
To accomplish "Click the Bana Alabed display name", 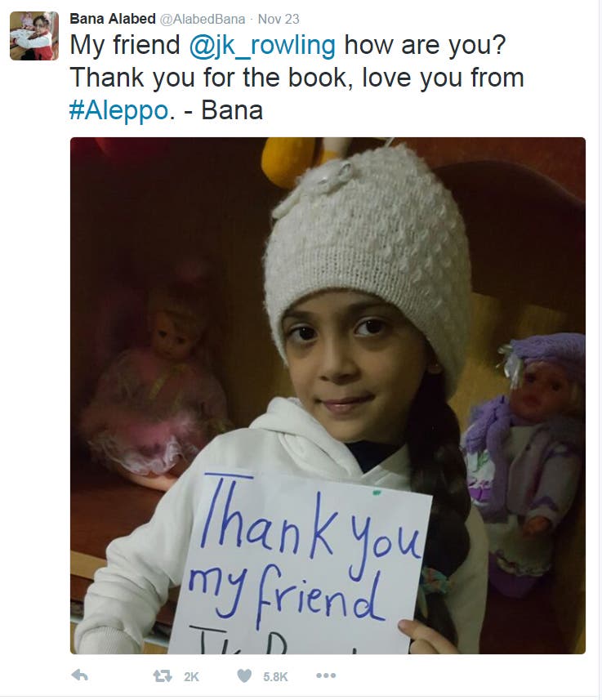I will click(x=113, y=19).
